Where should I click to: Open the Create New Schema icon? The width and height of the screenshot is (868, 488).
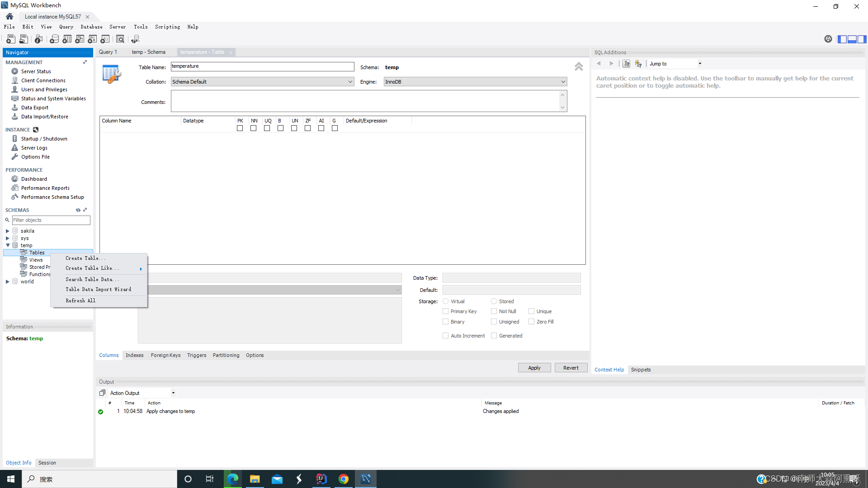pyautogui.click(x=54, y=39)
